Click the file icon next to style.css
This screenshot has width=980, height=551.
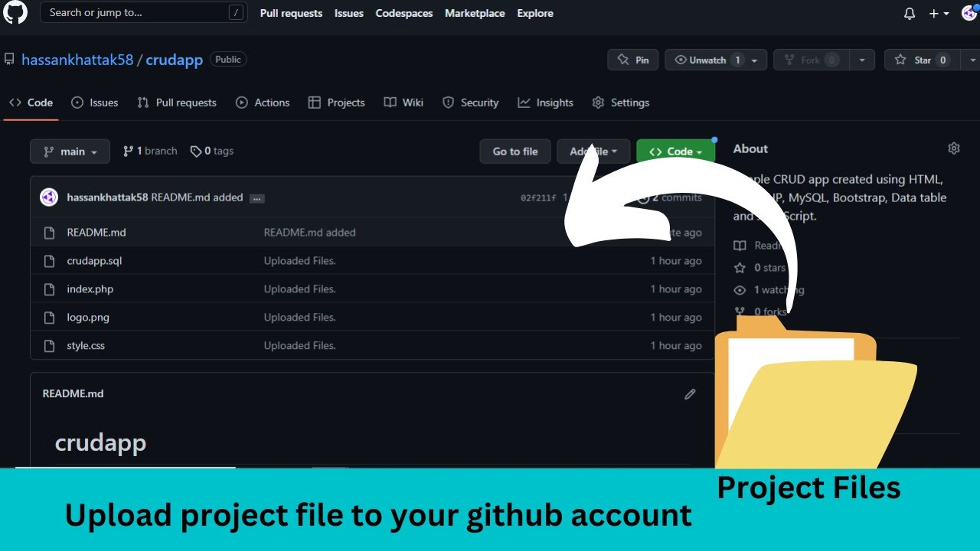[x=50, y=346]
